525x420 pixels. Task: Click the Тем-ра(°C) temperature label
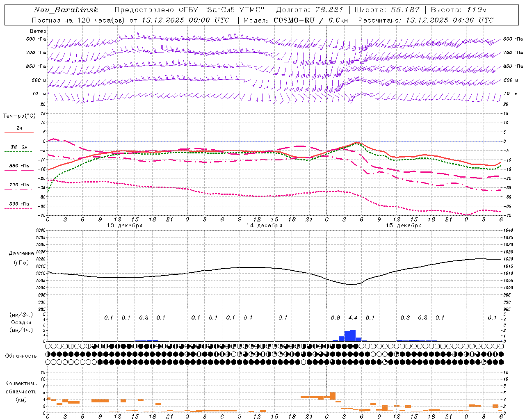(19, 116)
